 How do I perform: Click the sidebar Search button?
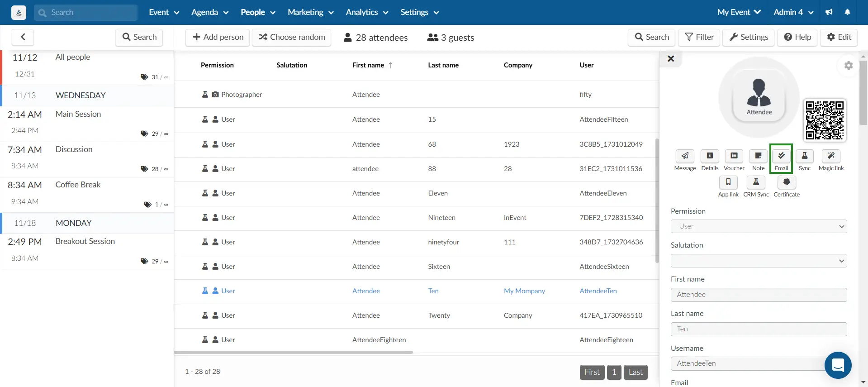click(x=139, y=37)
